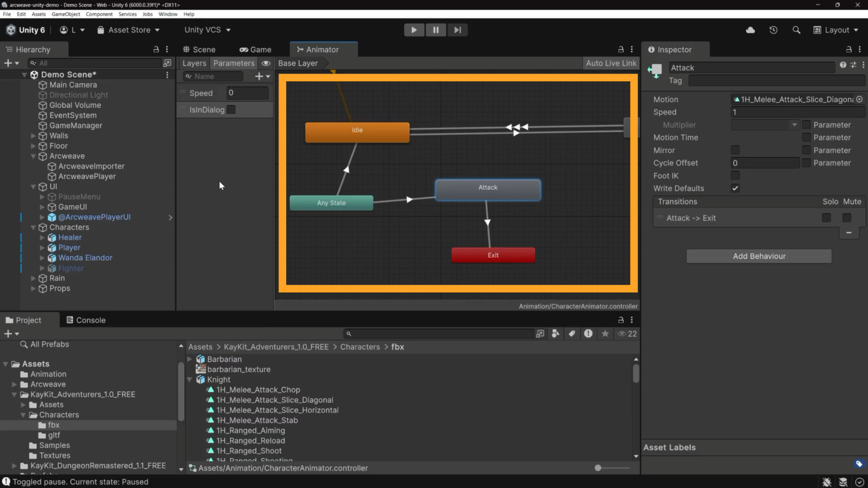Click the add parameter plus button
The height and width of the screenshot is (488, 868).
[262, 76]
